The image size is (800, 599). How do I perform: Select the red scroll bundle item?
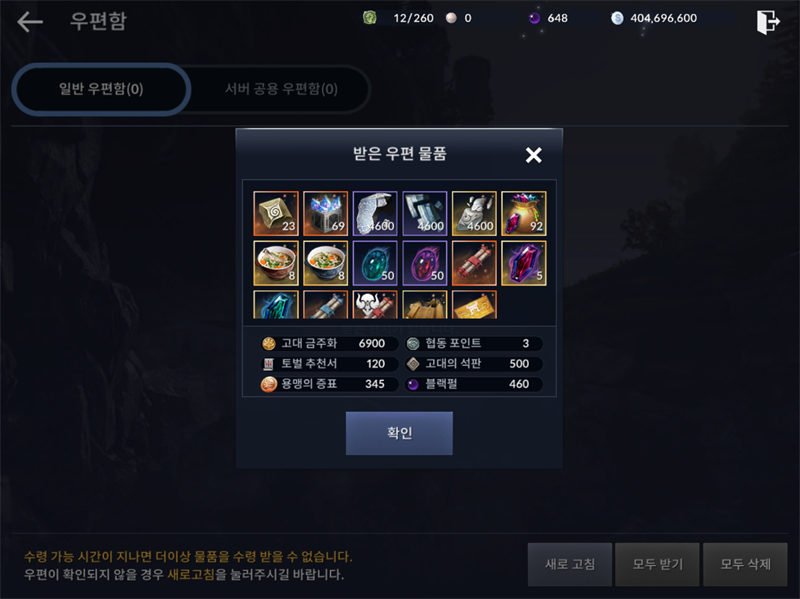click(x=474, y=263)
